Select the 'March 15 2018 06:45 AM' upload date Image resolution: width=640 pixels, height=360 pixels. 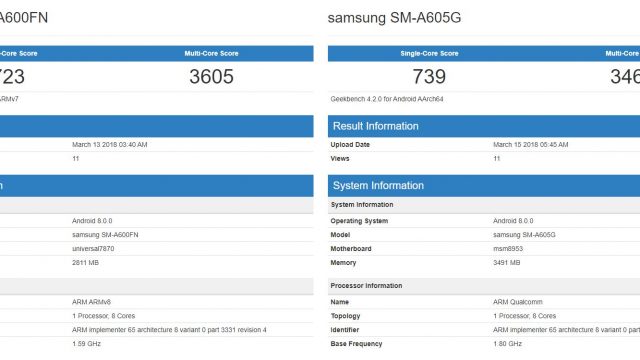pos(530,144)
